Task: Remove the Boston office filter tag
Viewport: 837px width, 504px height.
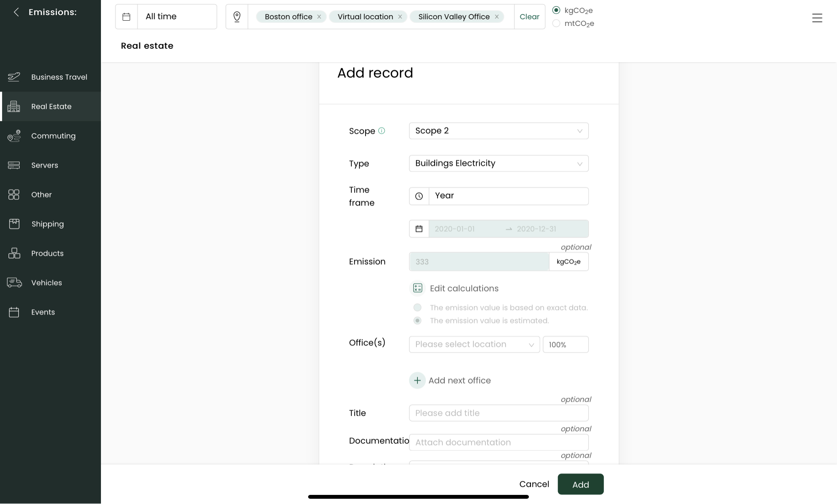Action: [x=319, y=17]
